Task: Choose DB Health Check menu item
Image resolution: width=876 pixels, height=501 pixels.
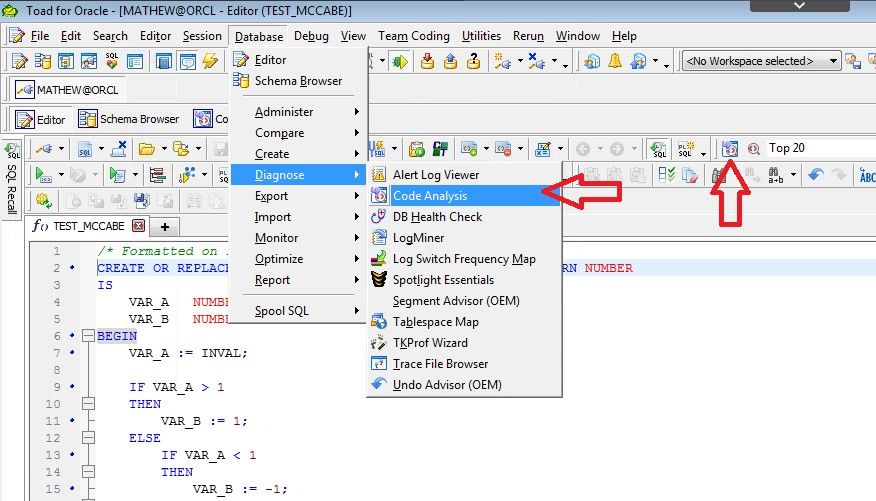Action: 464,217
